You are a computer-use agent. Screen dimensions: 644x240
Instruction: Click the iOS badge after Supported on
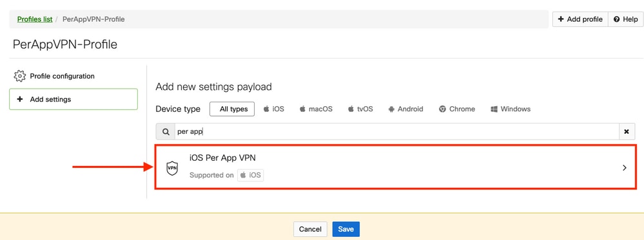251,175
